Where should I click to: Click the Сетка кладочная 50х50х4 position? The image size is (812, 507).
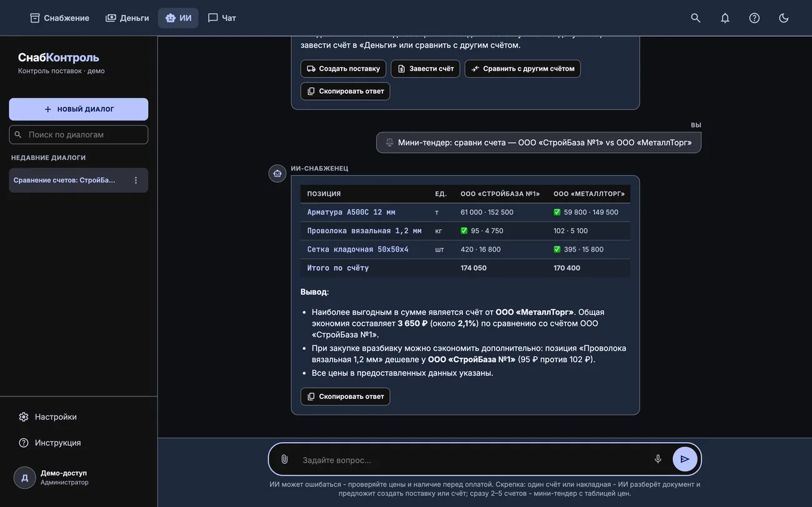click(x=358, y=250)
